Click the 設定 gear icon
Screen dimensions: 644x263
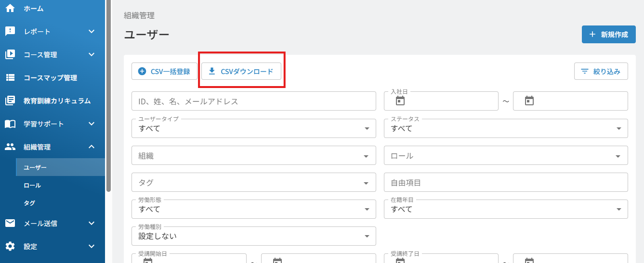(10, 246)
